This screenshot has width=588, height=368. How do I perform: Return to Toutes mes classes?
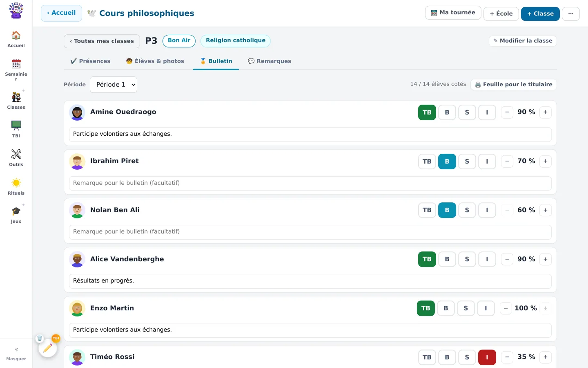tap(102, 41)
